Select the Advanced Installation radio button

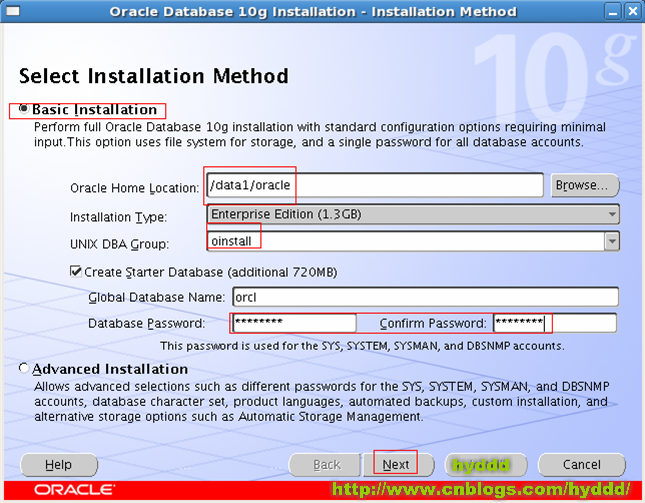click(24, 368)
